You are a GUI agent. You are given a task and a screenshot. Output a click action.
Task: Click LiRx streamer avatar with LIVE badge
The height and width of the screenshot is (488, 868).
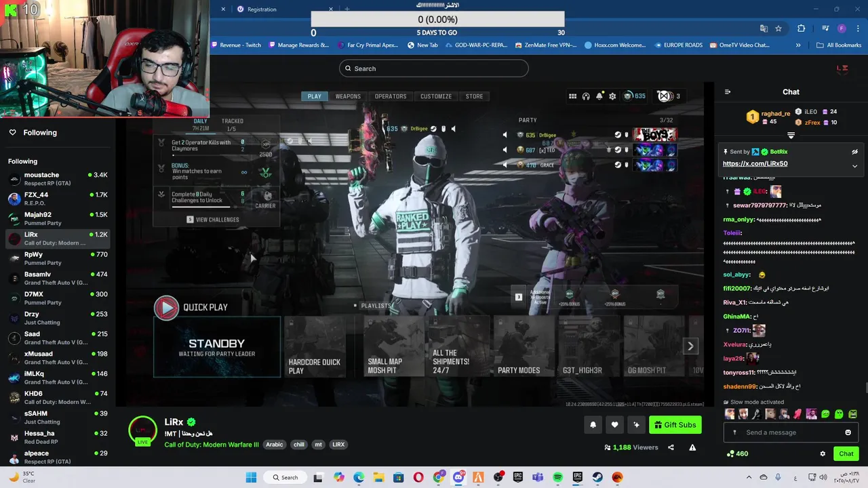[143, 431]
